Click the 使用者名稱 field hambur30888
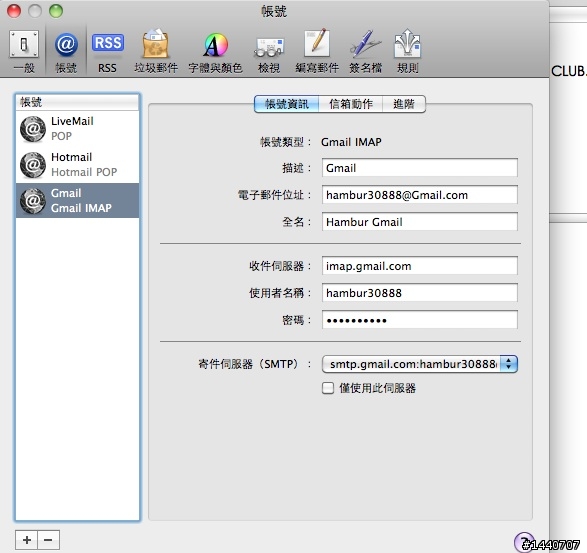 pos(420,293)
